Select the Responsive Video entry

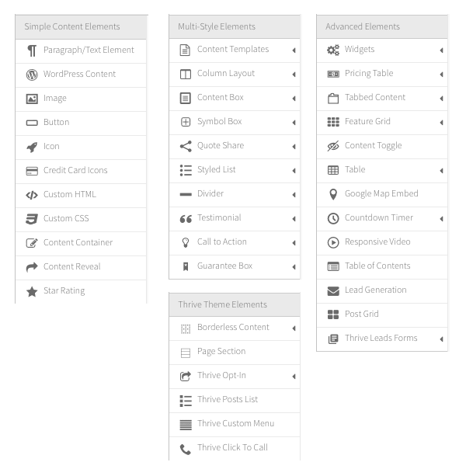(x=382, y=243)
